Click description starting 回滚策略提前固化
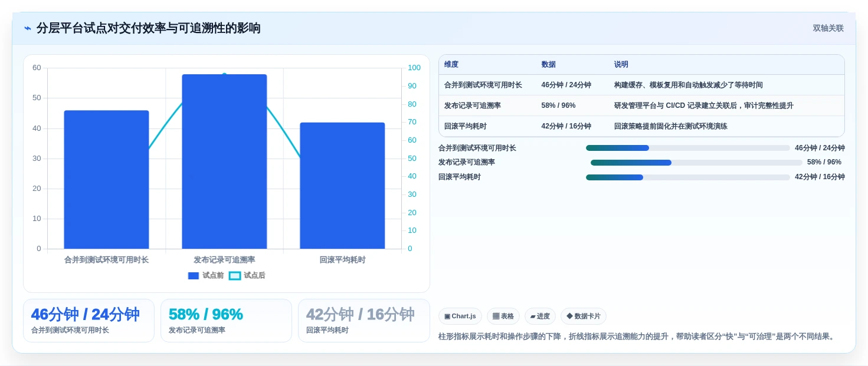 pos(671,126)
